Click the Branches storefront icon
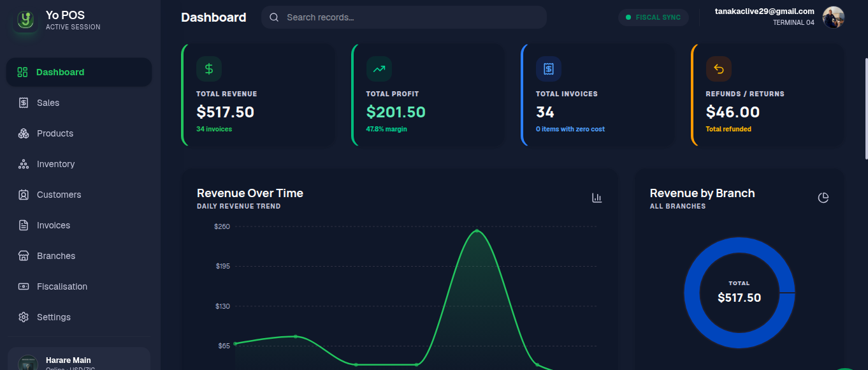 [x=24, y=256]
